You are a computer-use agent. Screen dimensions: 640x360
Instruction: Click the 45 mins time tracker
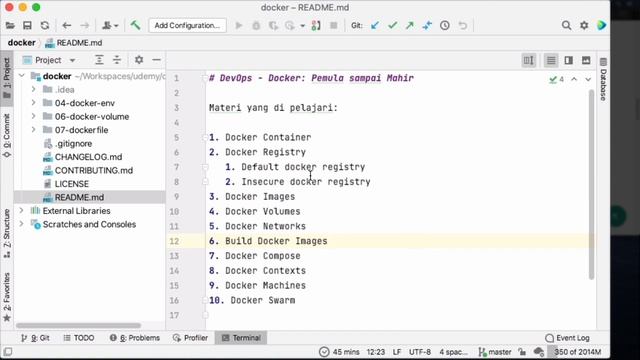340,352
